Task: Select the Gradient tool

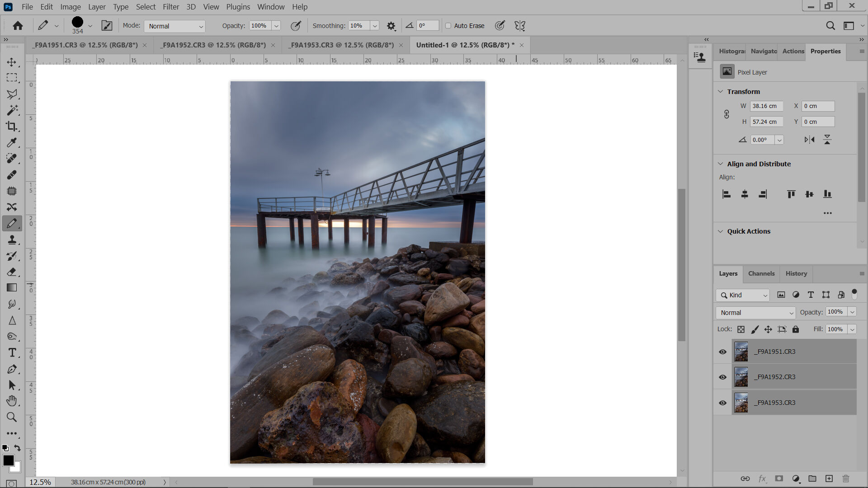Action: 12,288
